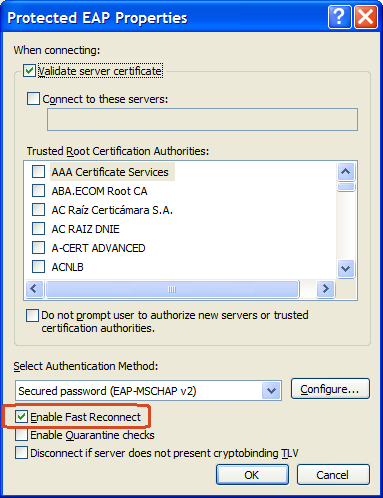The width and height of the screenshot is (383, 498).
Task: Click the horizontal scrollbar thumb
Action: pyautogui.click(x=172, y=289)
